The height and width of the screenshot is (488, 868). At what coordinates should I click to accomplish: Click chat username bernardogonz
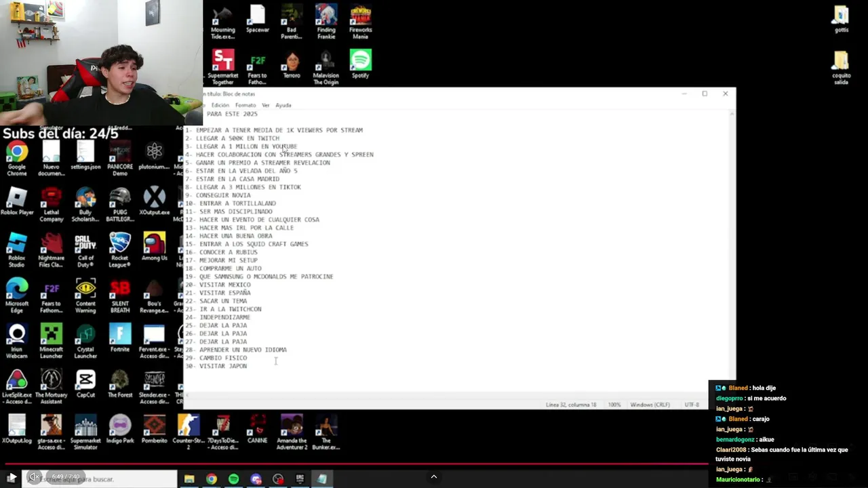(736, 439)
